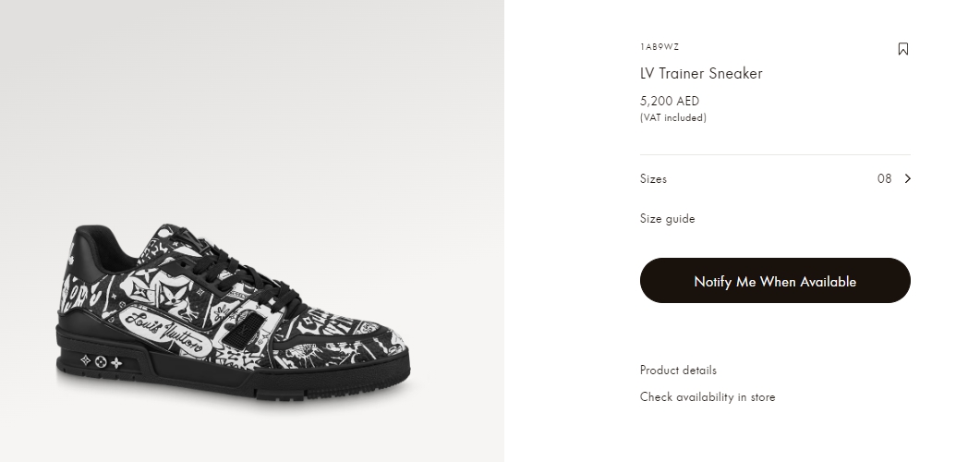
Task: Open the Size guide link
Action: 667,219
